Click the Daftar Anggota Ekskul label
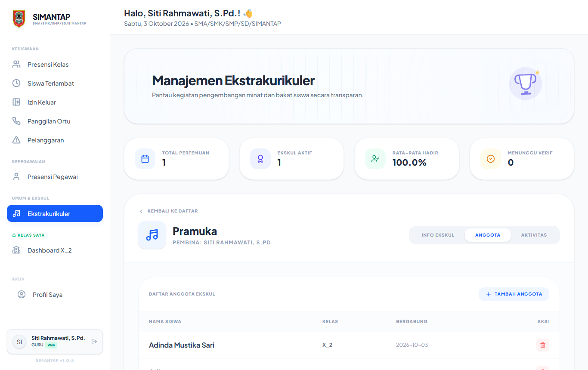 click(x=182, y=294)
